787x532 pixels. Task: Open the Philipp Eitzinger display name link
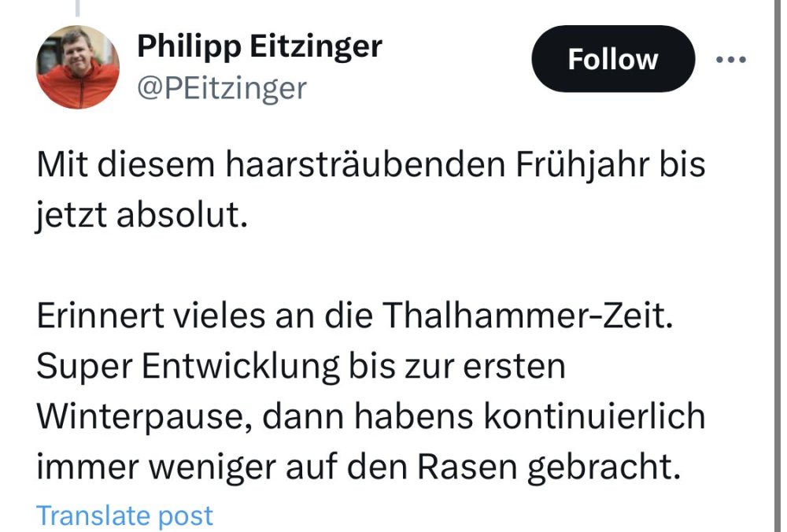pyautogui.click(x=259, y=46)
